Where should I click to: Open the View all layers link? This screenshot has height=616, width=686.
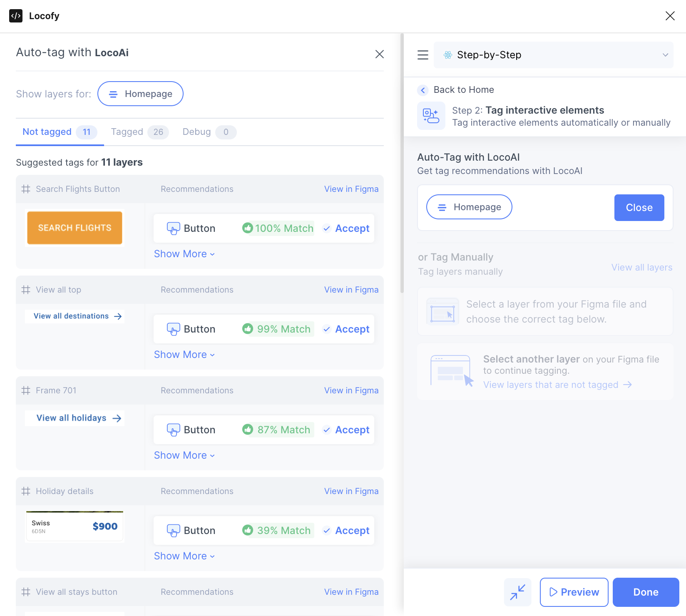tap(641, 267)
